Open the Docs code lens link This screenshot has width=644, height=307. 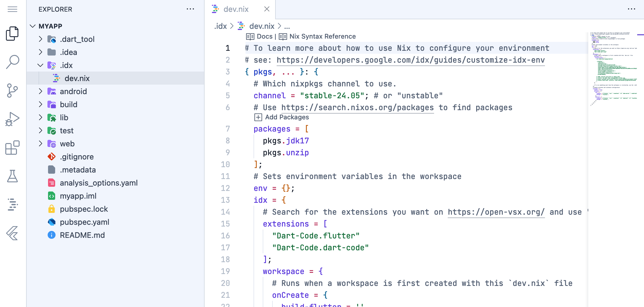tap(259, 37)
